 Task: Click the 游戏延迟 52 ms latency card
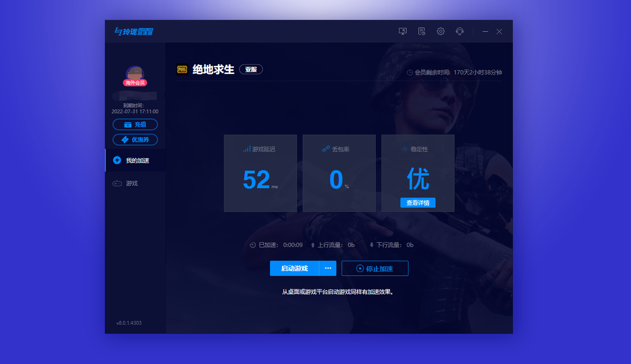coord(260,173)
